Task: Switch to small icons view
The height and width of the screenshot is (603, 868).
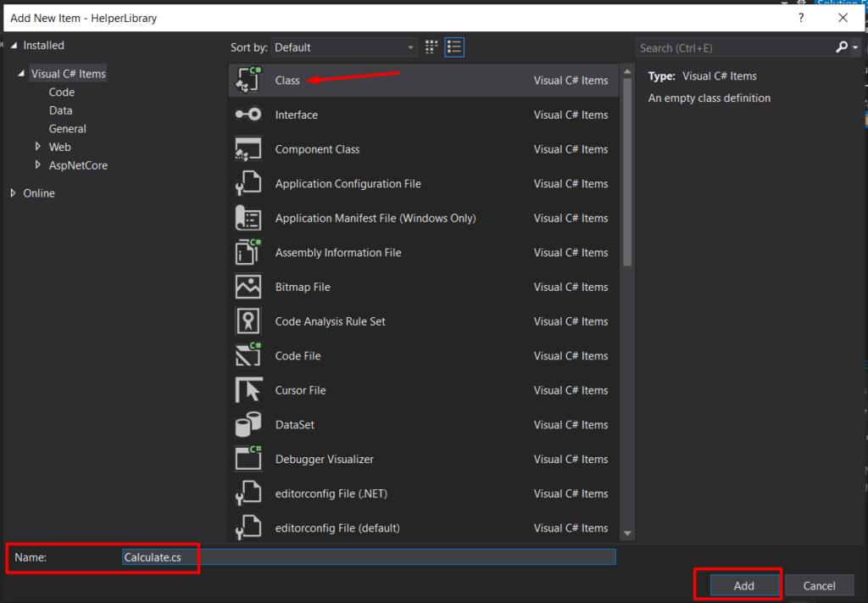Action: pyautogui.click(x=431, y=47)
